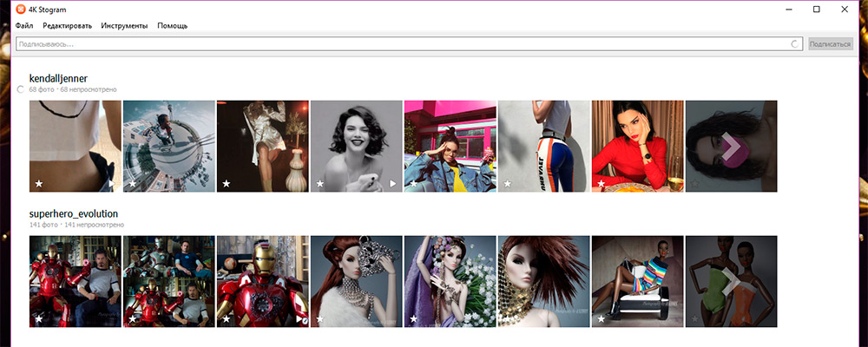Click kendalljenner loading spinner icon
This screenshot has height=347, width=868.
click(21, 89)
